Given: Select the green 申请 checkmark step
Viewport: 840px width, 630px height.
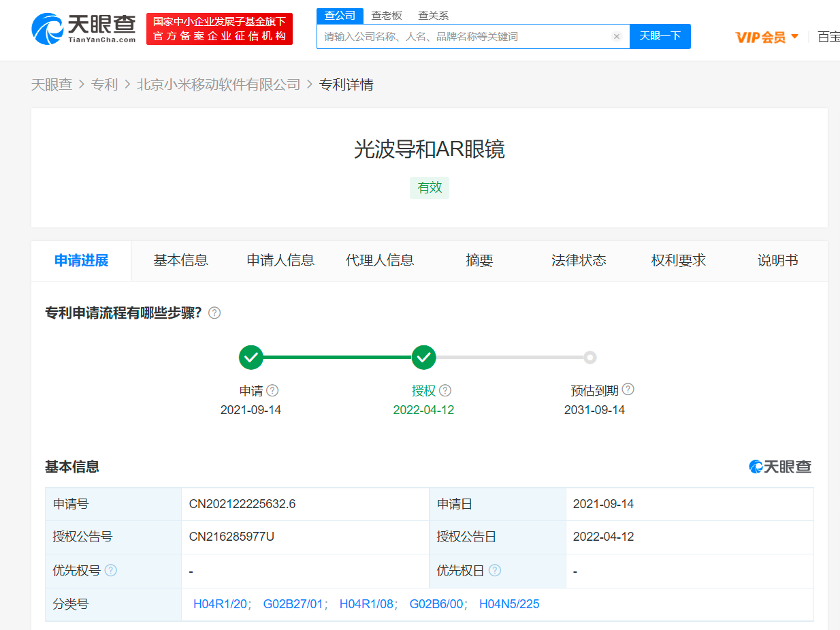Looking at the screenshot, I should (x=251, y=357).
